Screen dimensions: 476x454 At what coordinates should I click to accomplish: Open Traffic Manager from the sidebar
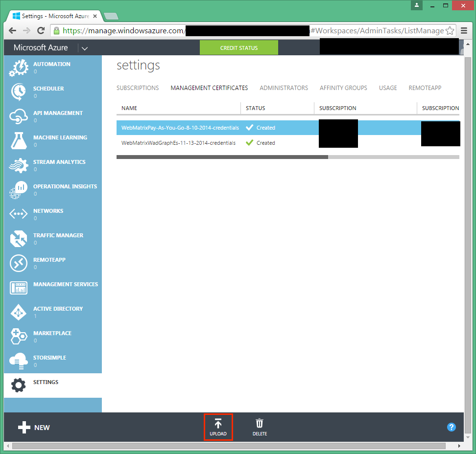tap(19, 238)
